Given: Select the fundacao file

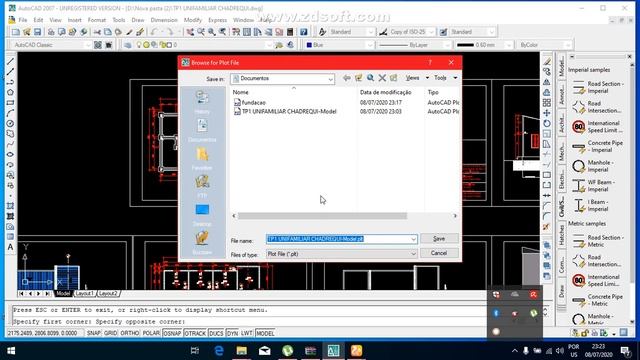Looking at the screenshot, I should point(253,102).
